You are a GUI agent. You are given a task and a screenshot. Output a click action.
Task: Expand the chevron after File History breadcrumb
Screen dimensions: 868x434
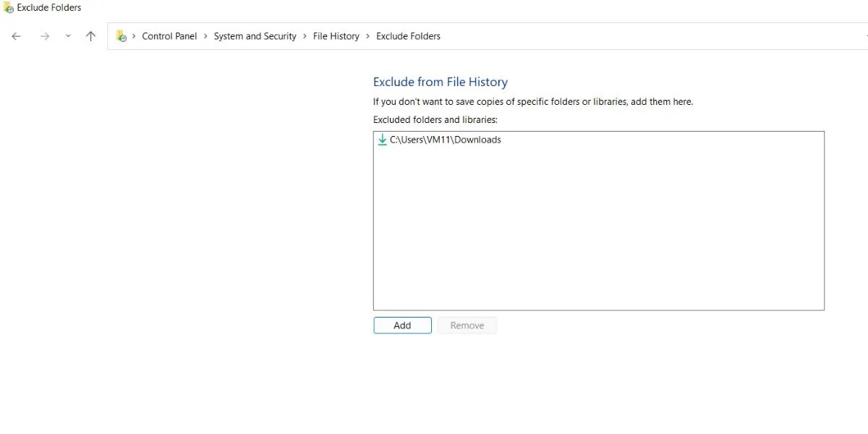(x=369, y=35)
